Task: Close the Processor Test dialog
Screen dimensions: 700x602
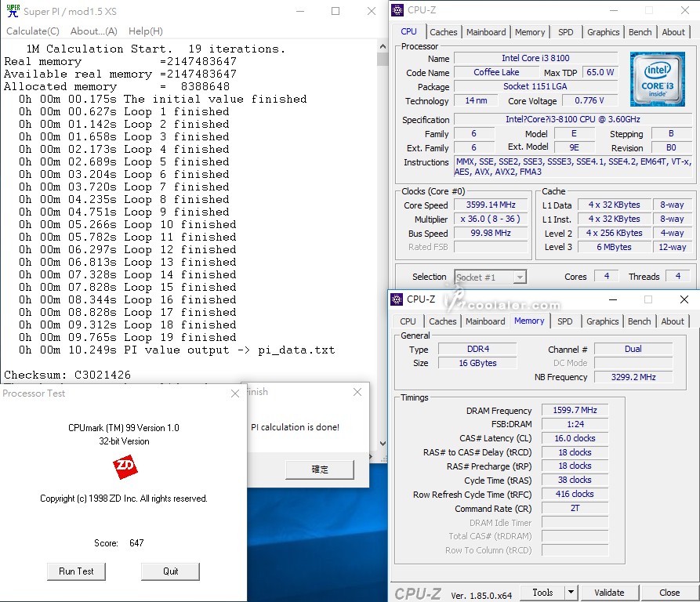Action: (235, 393)
